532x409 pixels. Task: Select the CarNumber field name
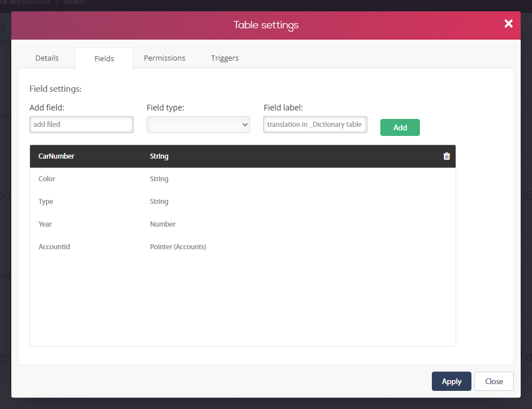click(x=57, y=156)
